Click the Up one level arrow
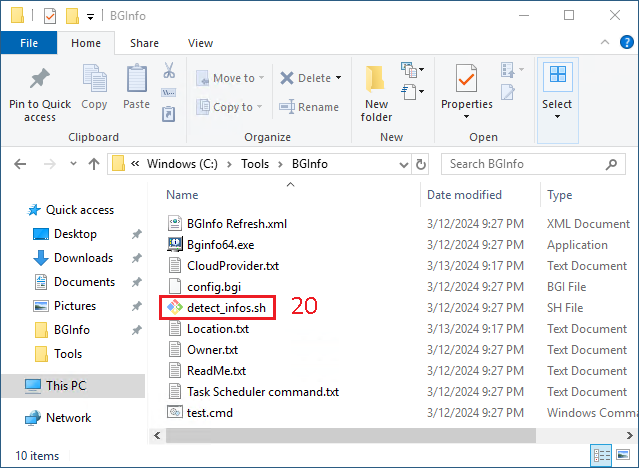Viewport: 639px width, 468px height. pos(94,164)
